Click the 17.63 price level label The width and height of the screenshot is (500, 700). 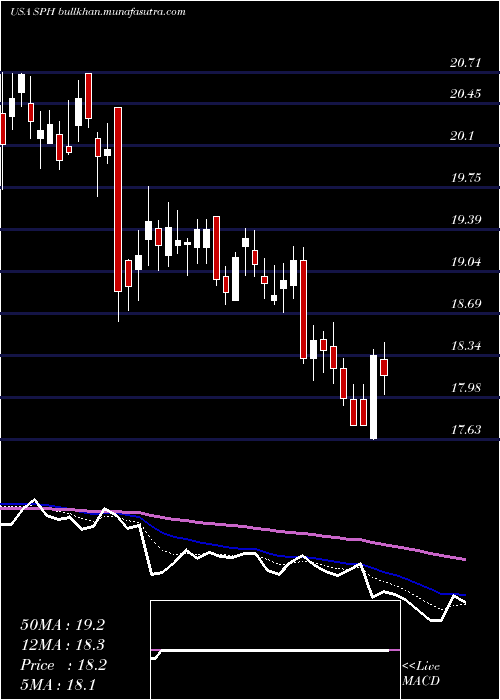click(x=466, y=429)
